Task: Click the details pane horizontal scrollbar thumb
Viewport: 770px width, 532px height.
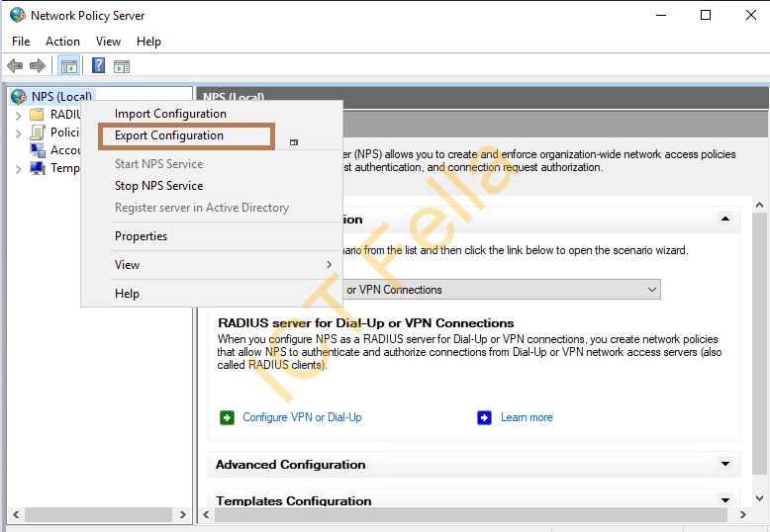Action: tap(471, 515)
